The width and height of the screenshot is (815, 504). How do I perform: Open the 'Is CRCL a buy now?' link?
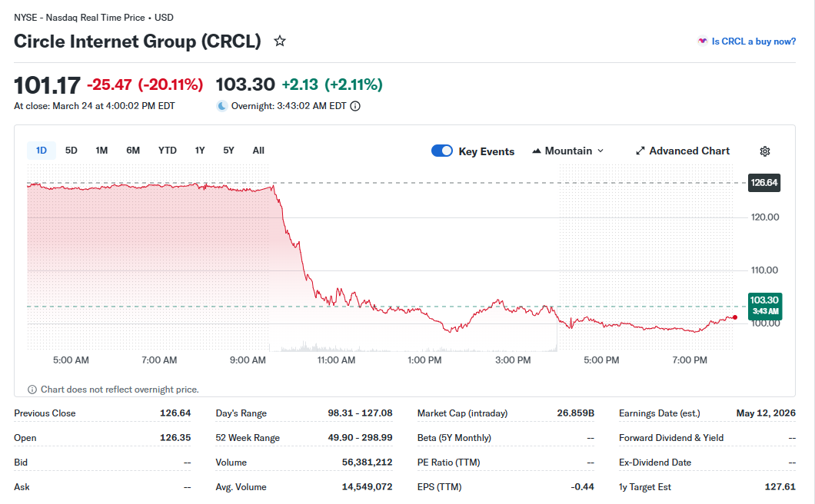[753, 41]
